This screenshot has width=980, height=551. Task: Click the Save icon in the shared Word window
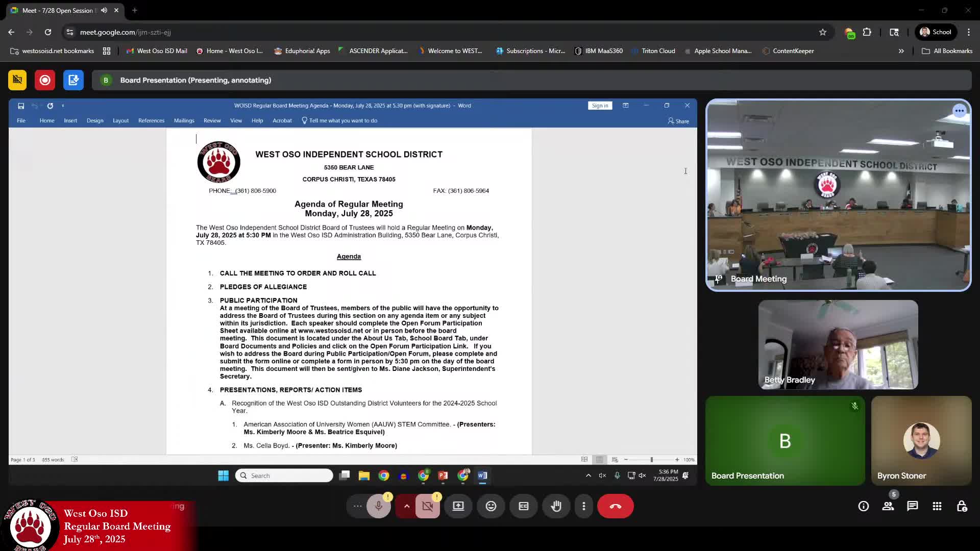pyautogui.click(x=21, y=106)
